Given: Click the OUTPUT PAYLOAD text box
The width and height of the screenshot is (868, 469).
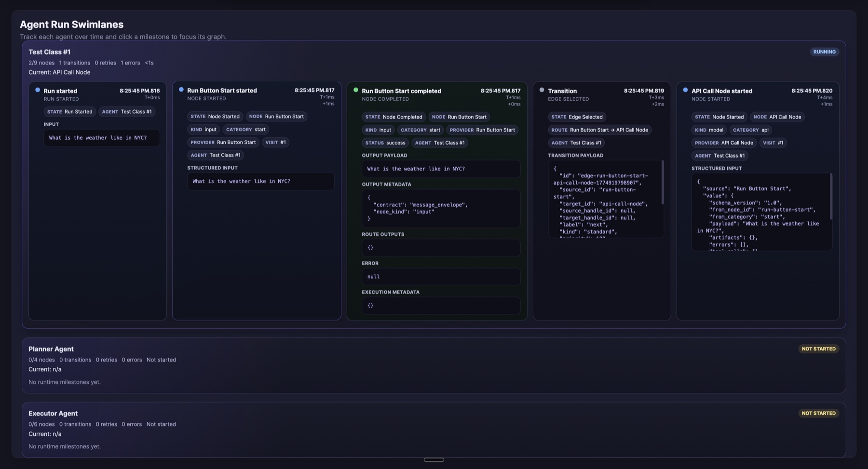Looking at the screenshot, I should coord(441,169).
